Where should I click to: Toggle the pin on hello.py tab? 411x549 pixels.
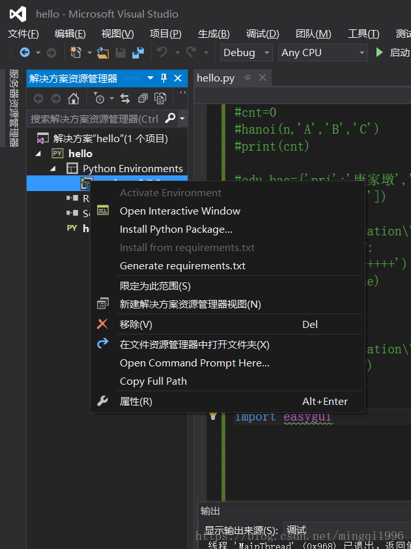(247, 77)
